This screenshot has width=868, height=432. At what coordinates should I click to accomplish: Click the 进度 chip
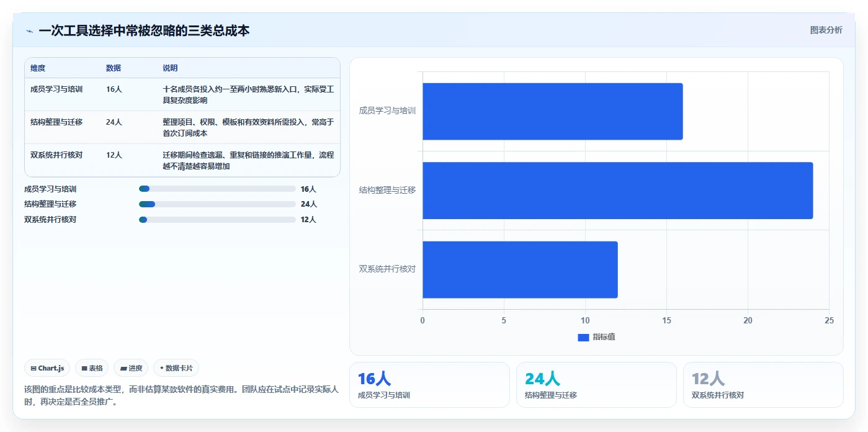click(131, 368)
